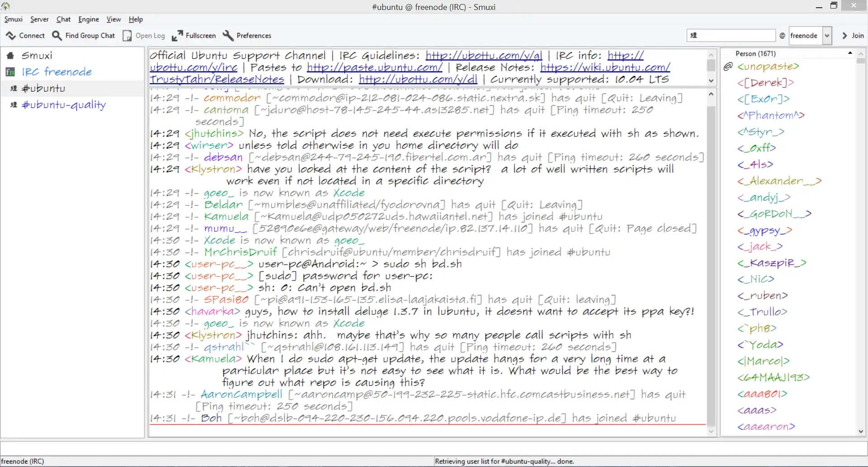Select user _KaszpiR_ in person list
868x467 pixels.
click(x=772, y=263)
